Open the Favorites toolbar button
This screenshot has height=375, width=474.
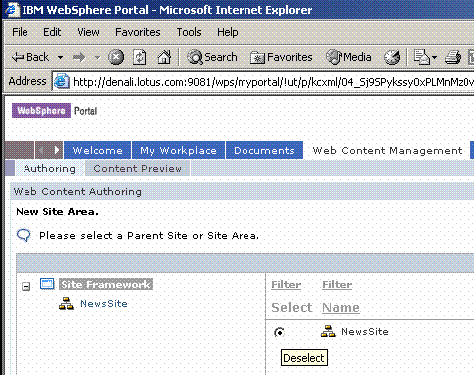pos(281,57)
